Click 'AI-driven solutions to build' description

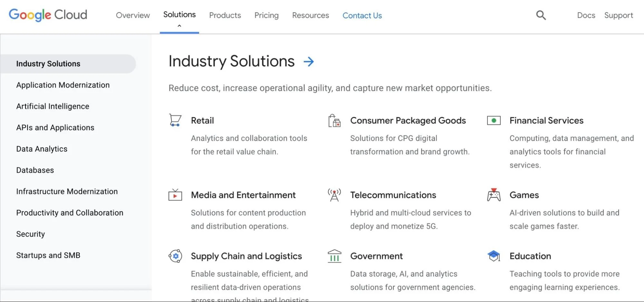[564, 219]
